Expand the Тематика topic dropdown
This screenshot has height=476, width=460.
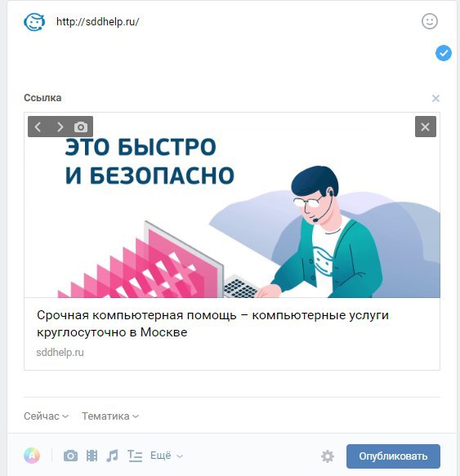pos(110,416)
